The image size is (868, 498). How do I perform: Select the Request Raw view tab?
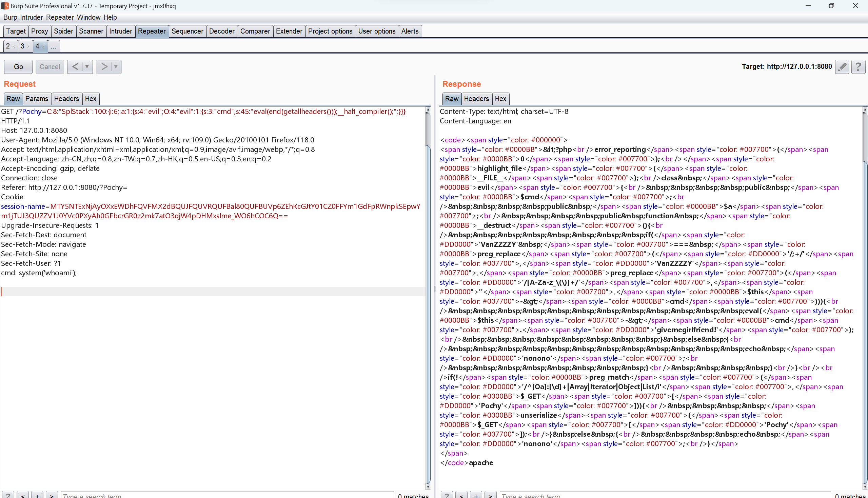(x=13, y=99)
